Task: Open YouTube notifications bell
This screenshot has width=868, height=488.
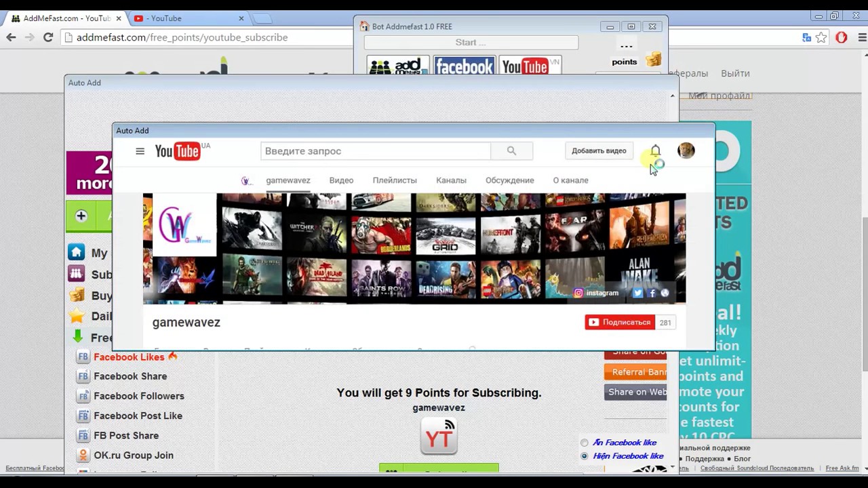Action: (x=655, y=150)
